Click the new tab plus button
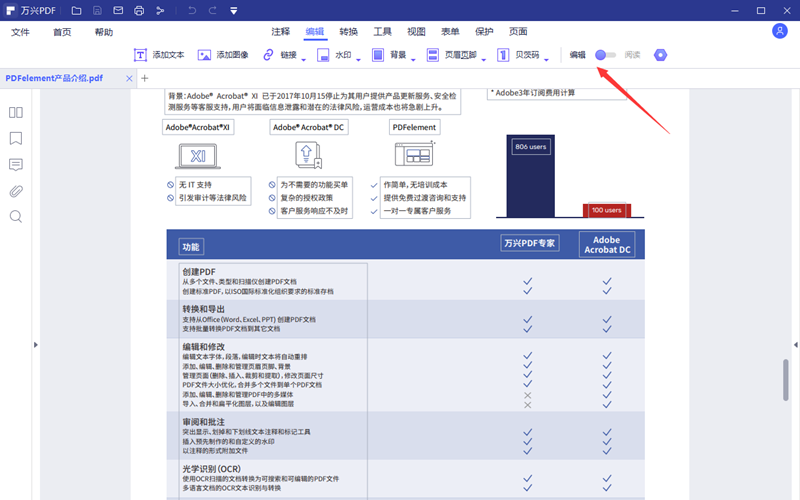The image size is (800, 500). [144, 78]
